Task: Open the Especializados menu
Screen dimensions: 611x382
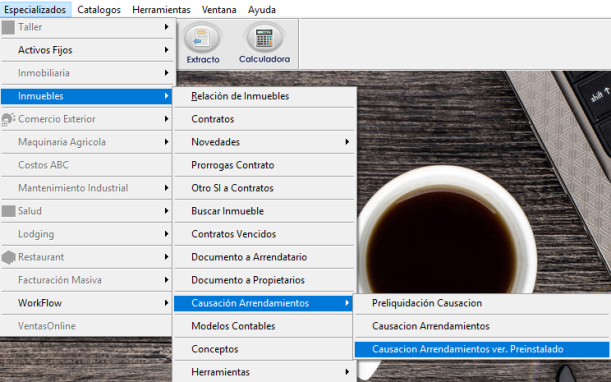Action: (35, 9)
